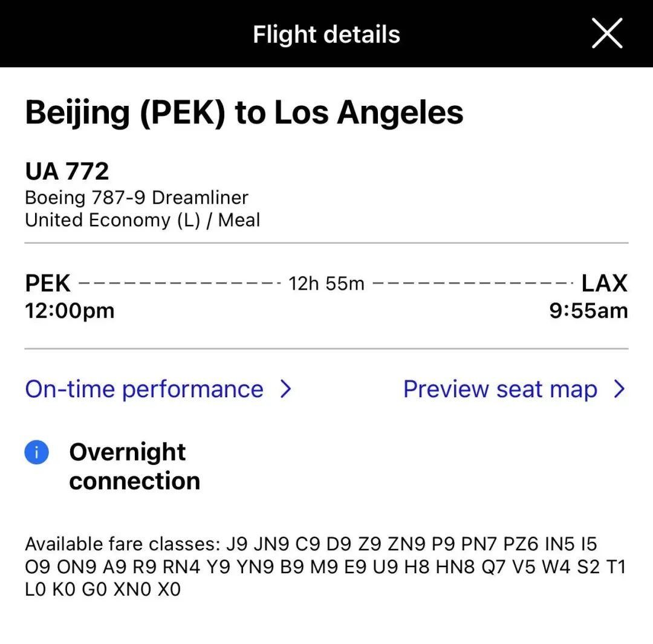Click the X0 fare class code

coord(169,590)
